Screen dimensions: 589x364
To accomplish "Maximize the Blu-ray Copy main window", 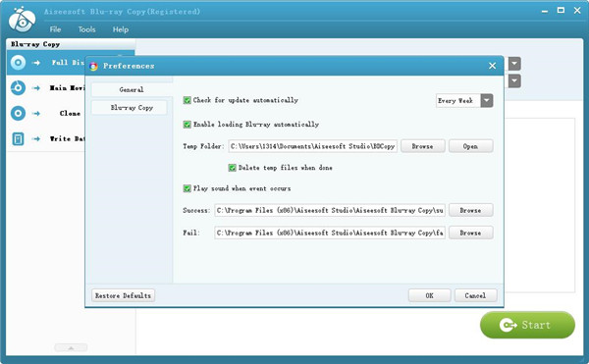I will click(x=561, y=11).
